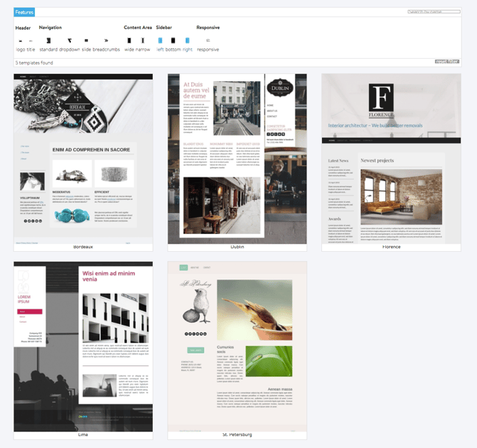The image size is (477, 448).
Task: Toggle the right sidebar filter
Action: pos(187,40)
